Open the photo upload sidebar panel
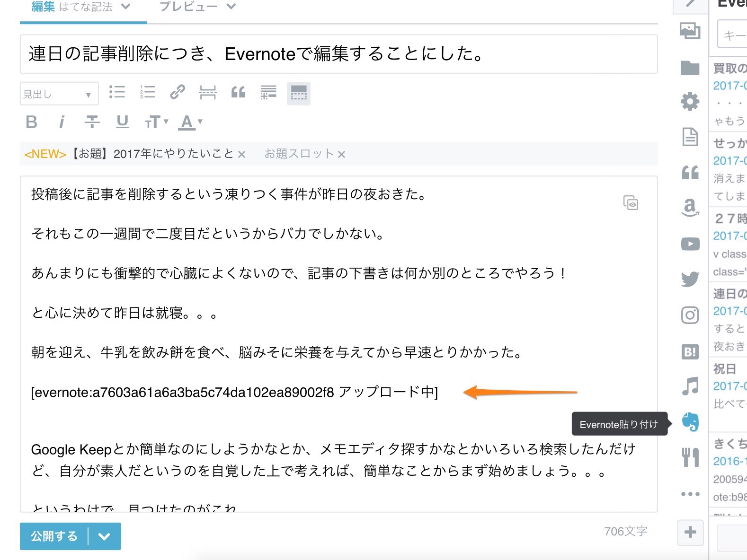 [x=690, y=31]
